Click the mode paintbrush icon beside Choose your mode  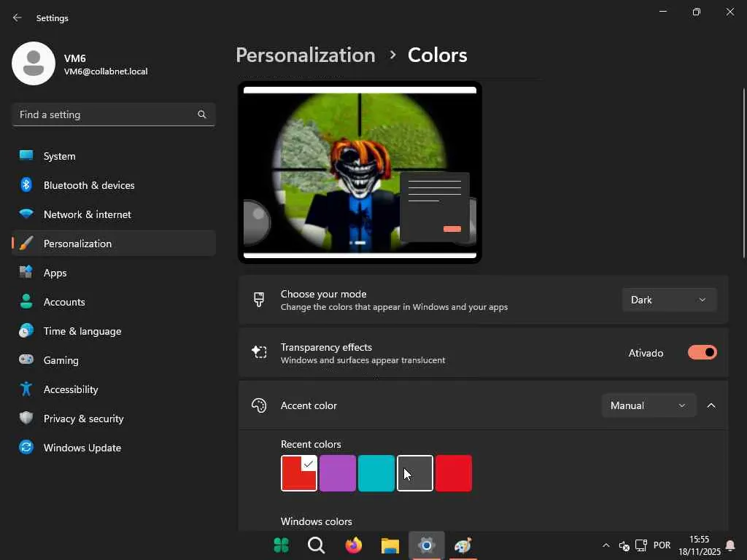[259, 300]
